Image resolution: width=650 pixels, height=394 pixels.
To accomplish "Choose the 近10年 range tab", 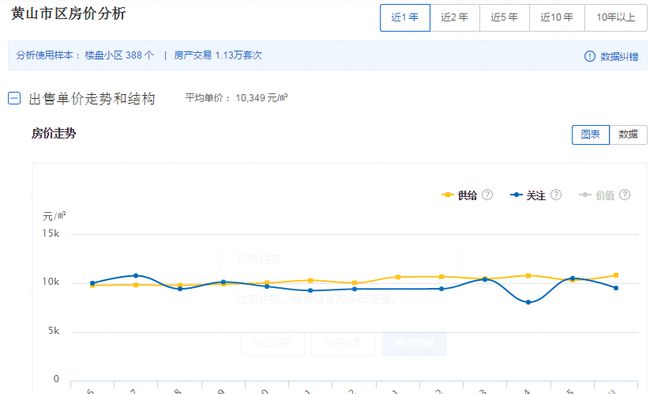I will [557, 17].
